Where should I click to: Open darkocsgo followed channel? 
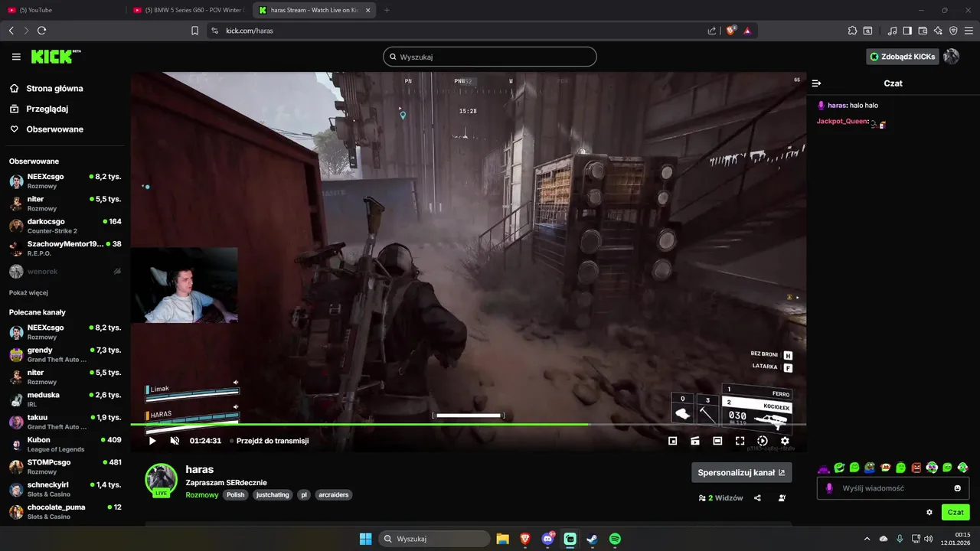coord(65,226)
